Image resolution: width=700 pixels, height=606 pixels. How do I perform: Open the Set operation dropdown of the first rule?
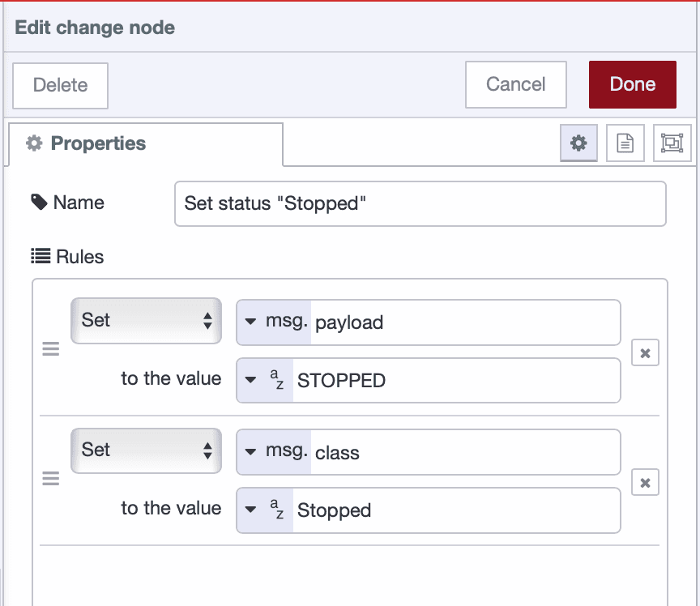point(146,321)
